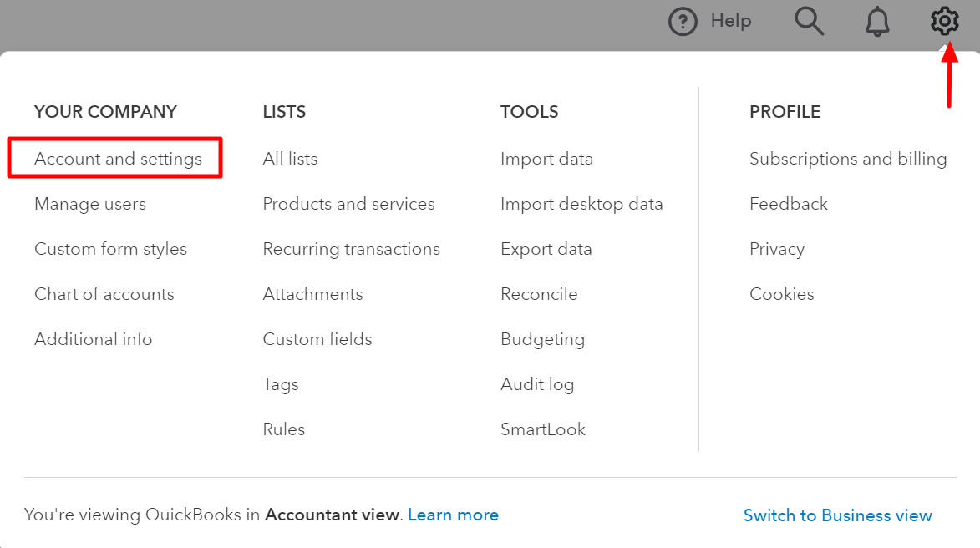Select Feedback under Profile
Image resolution: width=980 pixels, height=548 pixels.
point(789,204)
